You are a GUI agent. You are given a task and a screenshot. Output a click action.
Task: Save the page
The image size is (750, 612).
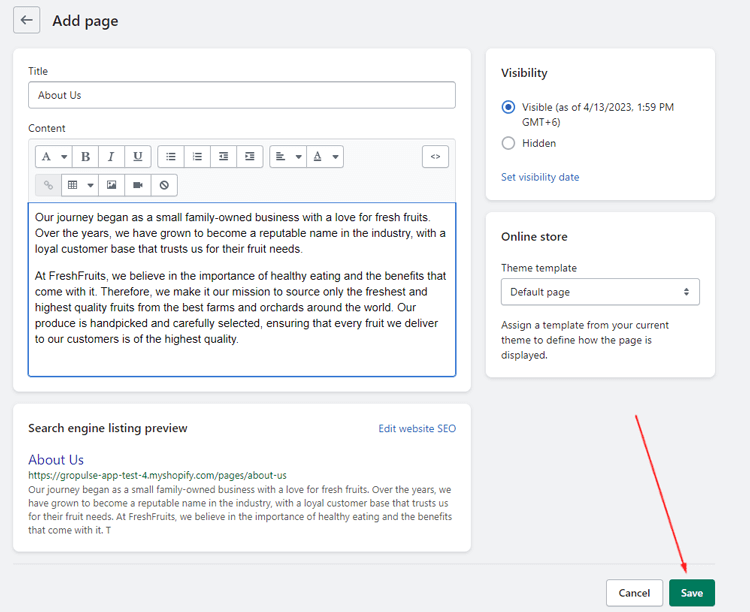(692, 593)
